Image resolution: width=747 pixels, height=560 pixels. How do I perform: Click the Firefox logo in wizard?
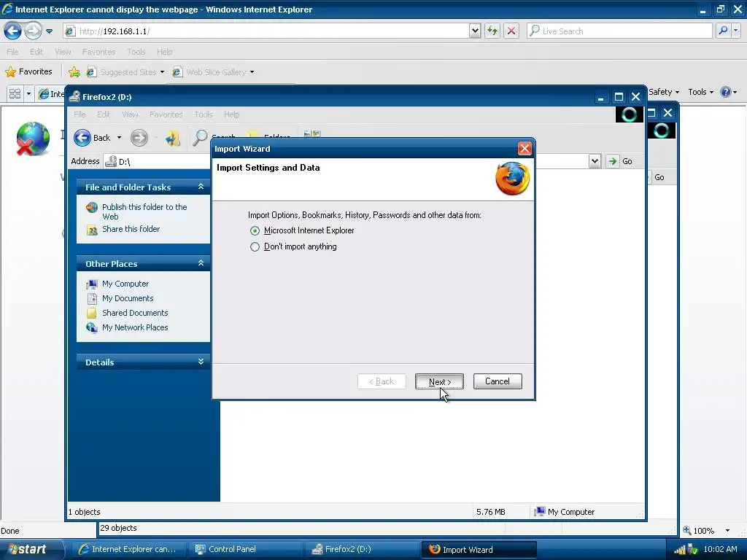click(513, 179)
